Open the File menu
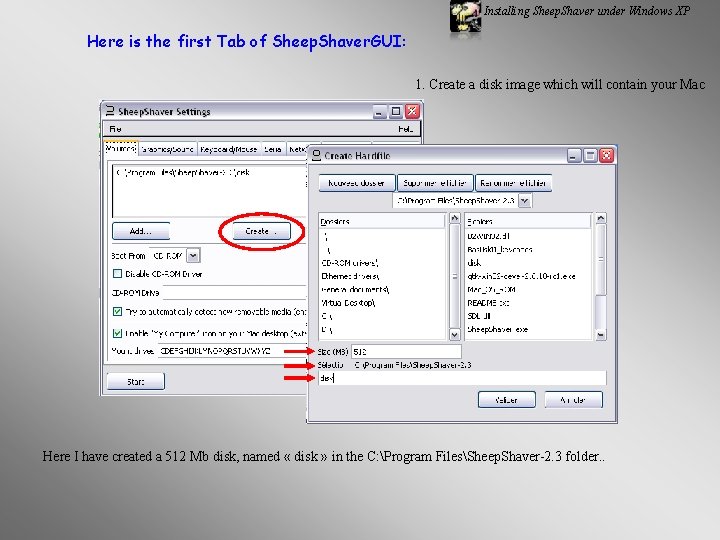This screenshot has height=540, width=720. point(115,129)
